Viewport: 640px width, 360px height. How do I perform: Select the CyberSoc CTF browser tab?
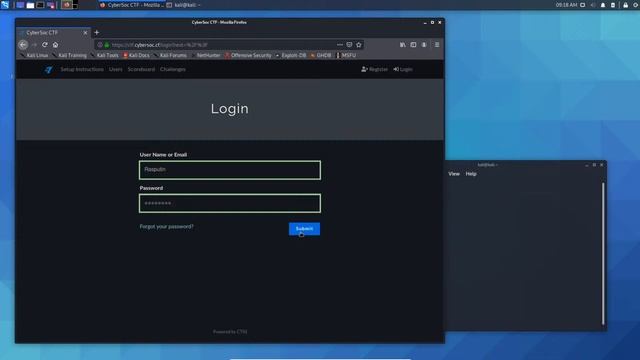pos(53,32)
